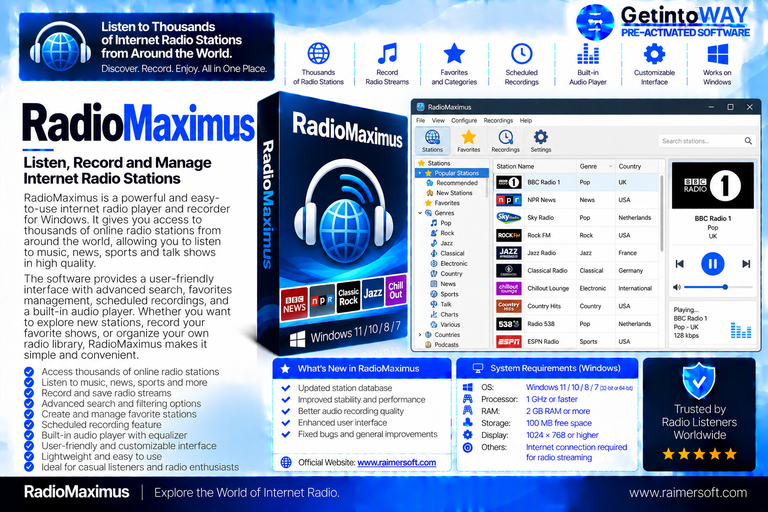This screenshot has height=512, width=768.
Task: Click the www.raimersoft.com official website link
Action: click(396, 463)
